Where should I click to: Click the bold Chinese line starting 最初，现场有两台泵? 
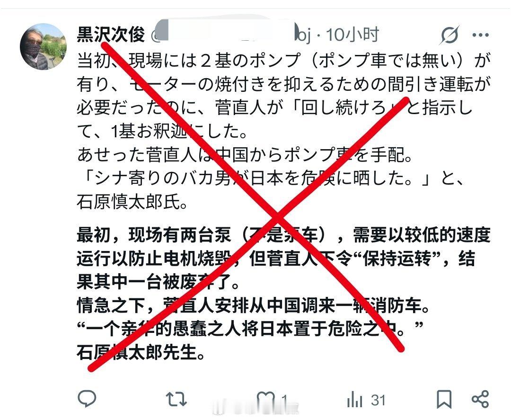[x=283, y=235]
